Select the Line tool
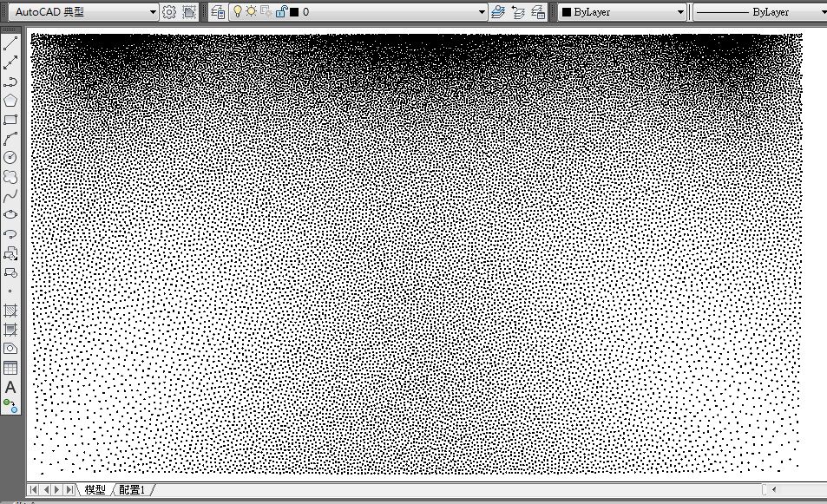The height and width of the screenshot is (504, 827). coord(10,43)
